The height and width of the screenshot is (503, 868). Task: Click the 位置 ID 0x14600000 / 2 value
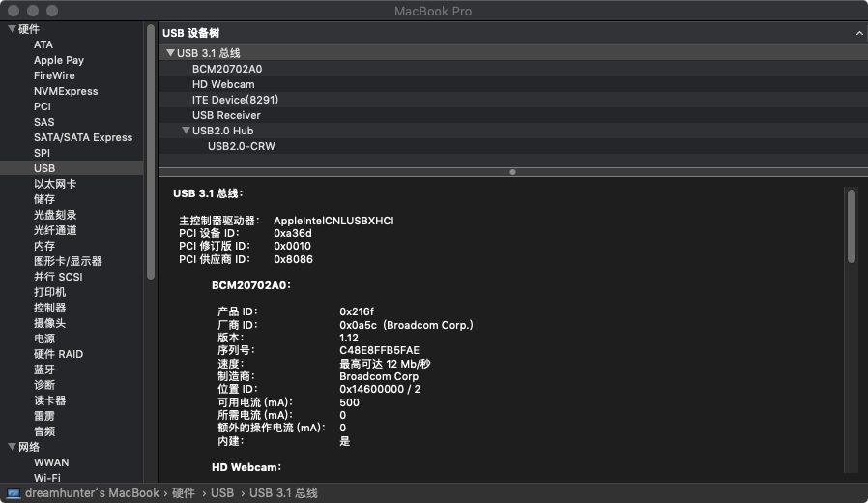pos(380,390)
